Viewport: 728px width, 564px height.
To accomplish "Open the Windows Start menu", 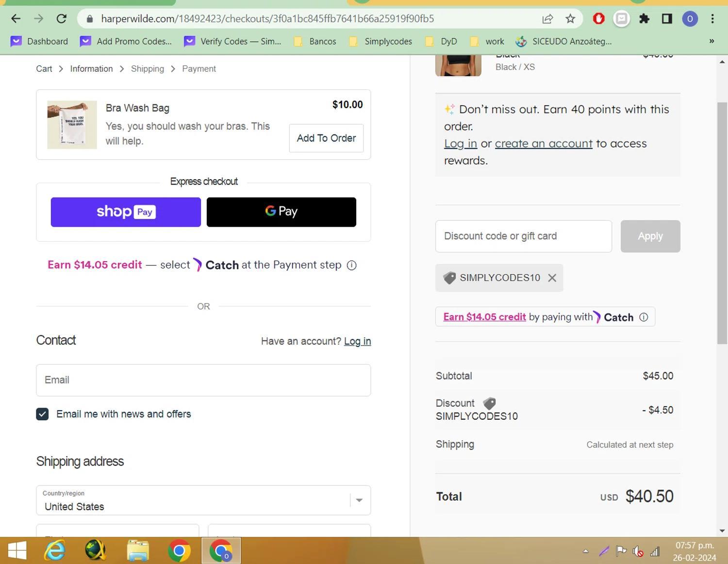I will 17,551.
